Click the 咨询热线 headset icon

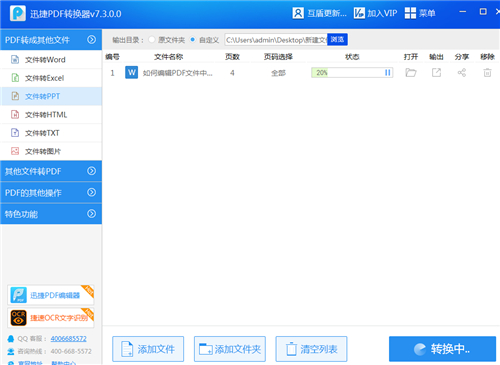[x=11, y=351]
